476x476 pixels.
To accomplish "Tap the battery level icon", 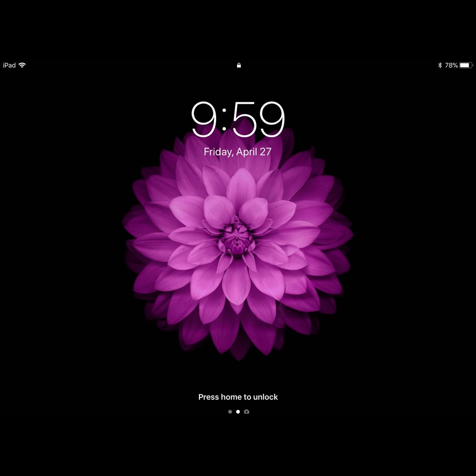I will [466, 65].
